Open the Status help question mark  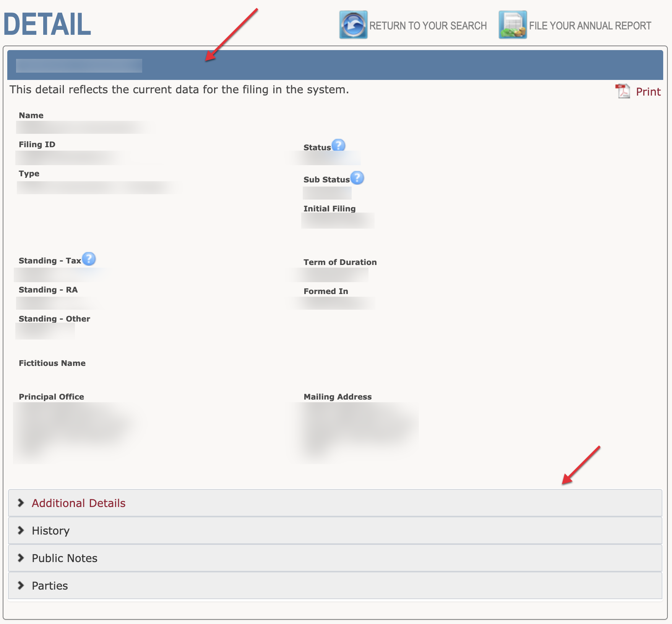(338, 145)
